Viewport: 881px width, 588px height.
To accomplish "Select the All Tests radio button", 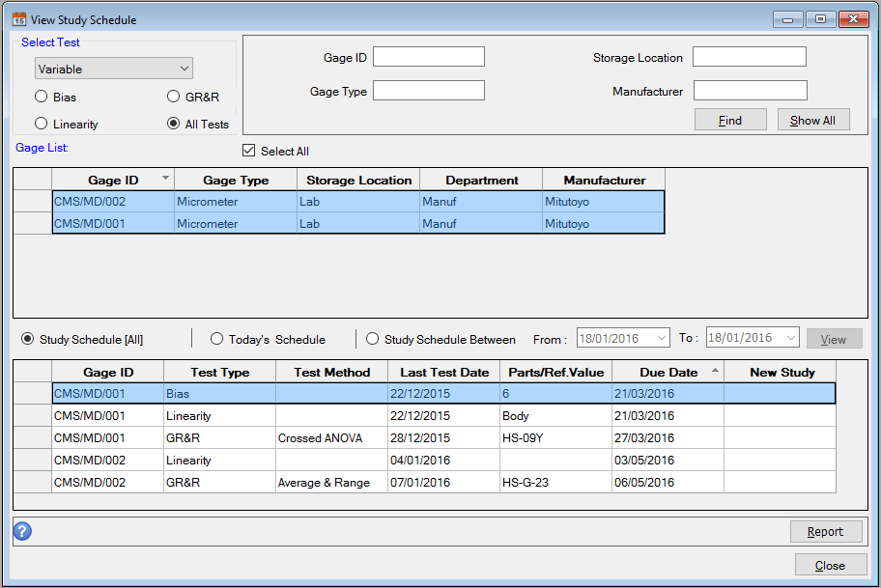I will click(x=173, y=124).
